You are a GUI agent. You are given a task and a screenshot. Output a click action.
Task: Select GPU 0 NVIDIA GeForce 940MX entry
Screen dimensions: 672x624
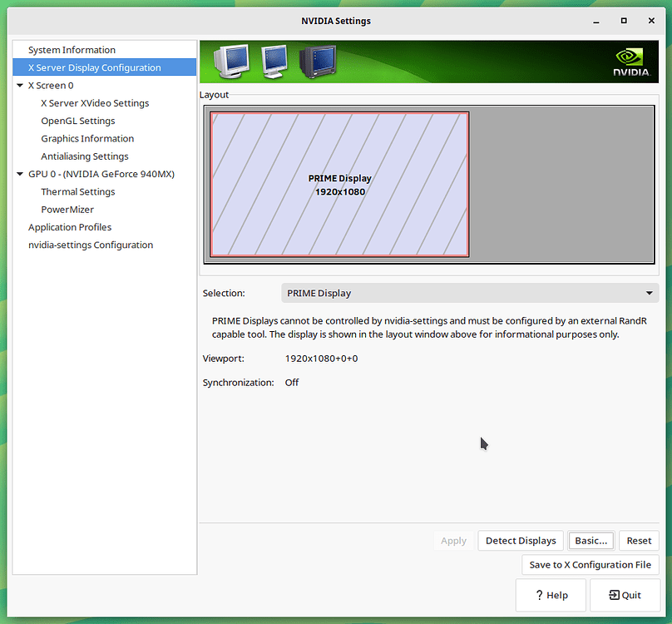(x=101, y=174)
